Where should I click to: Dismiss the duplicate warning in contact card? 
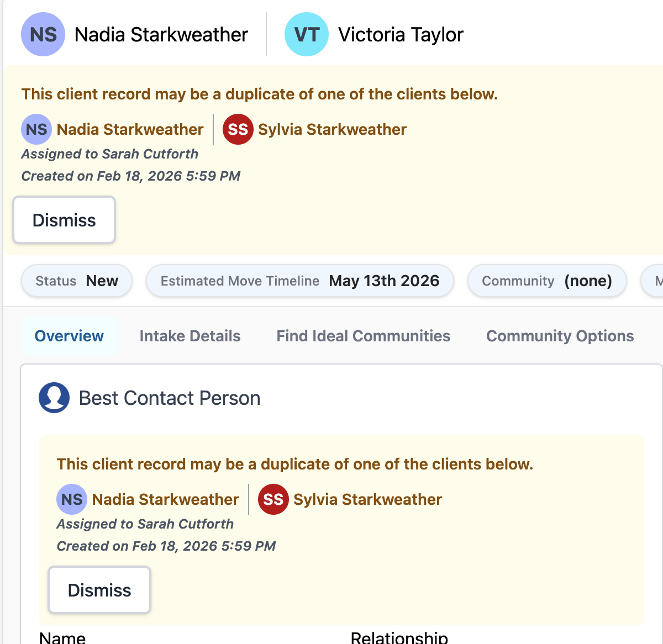point(99,590)
